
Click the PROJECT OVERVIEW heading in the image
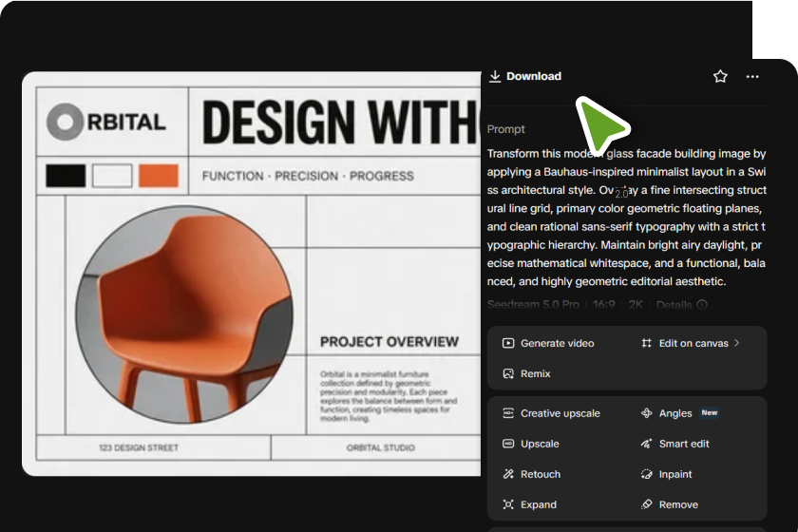point(389,342)
